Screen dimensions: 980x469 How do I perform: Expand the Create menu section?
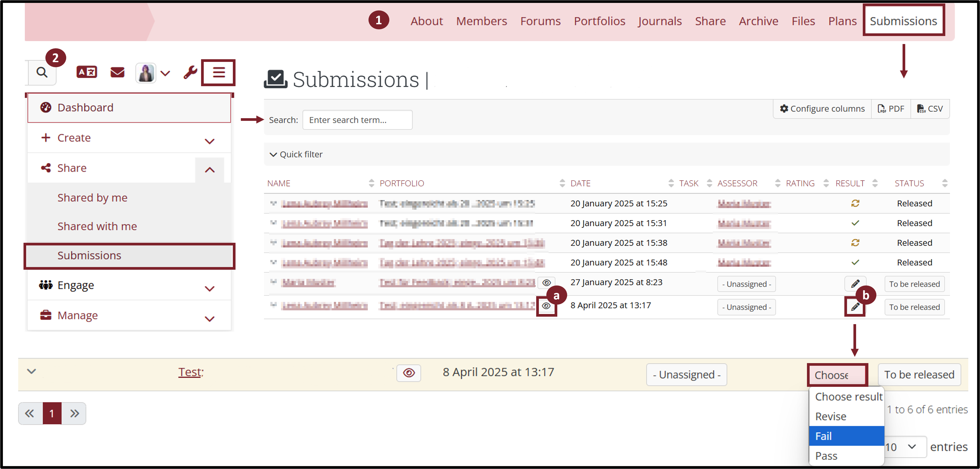209,141
